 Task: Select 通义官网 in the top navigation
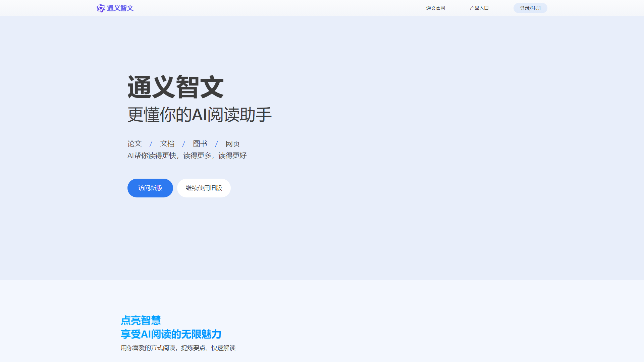pyautogui.click(x=435, y=8)
